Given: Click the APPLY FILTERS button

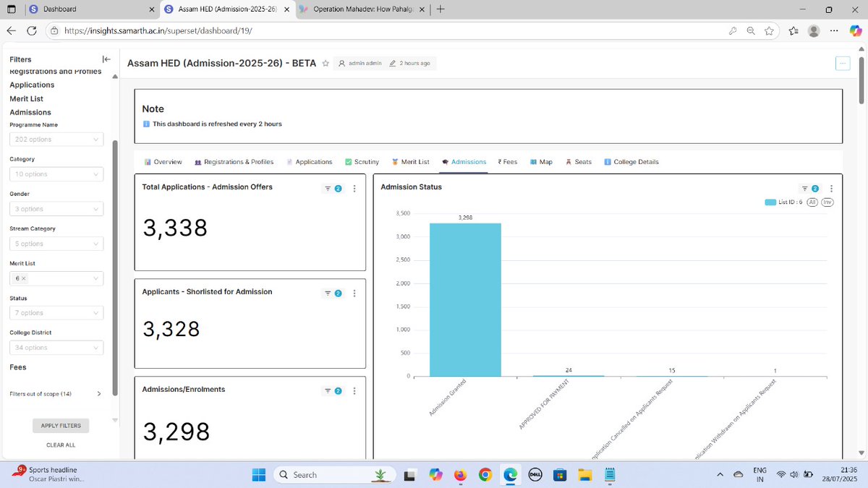Looking at the screenshot, I should pyautogui.click(x=61, y=426).
